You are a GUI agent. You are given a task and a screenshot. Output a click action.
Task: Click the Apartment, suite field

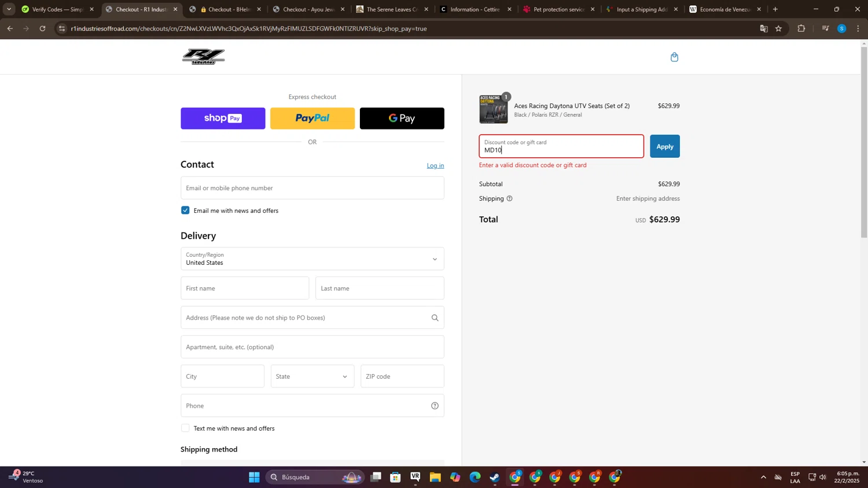click(x=312, y=347)
